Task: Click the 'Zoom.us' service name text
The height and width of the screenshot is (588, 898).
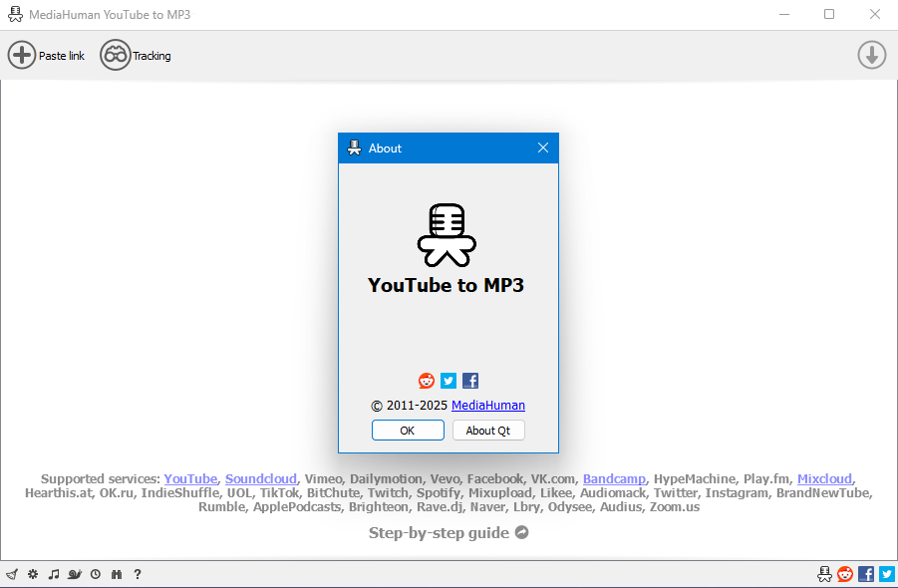Action: 674,506
